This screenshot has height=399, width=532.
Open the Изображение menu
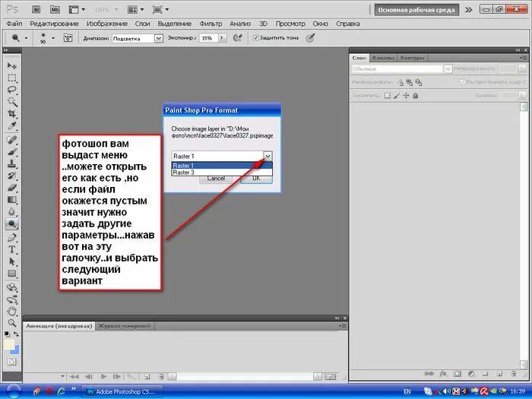[107, 24]
